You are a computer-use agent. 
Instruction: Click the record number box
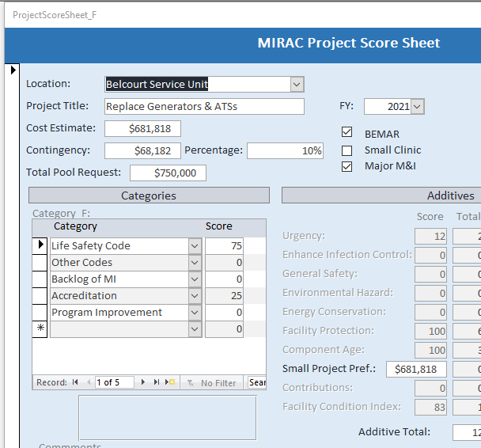(x=115, y=382)
